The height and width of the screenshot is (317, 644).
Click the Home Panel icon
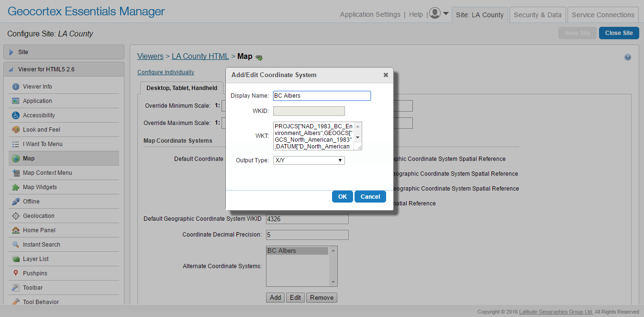15,230
